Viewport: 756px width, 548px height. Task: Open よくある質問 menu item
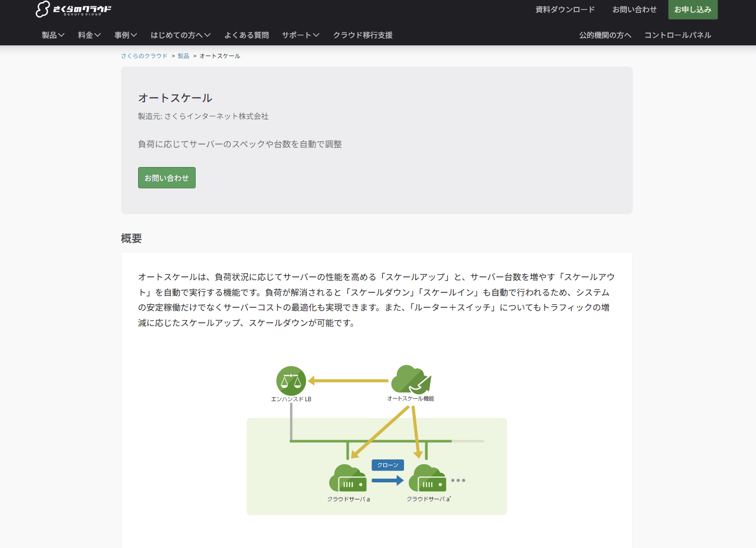246,35
